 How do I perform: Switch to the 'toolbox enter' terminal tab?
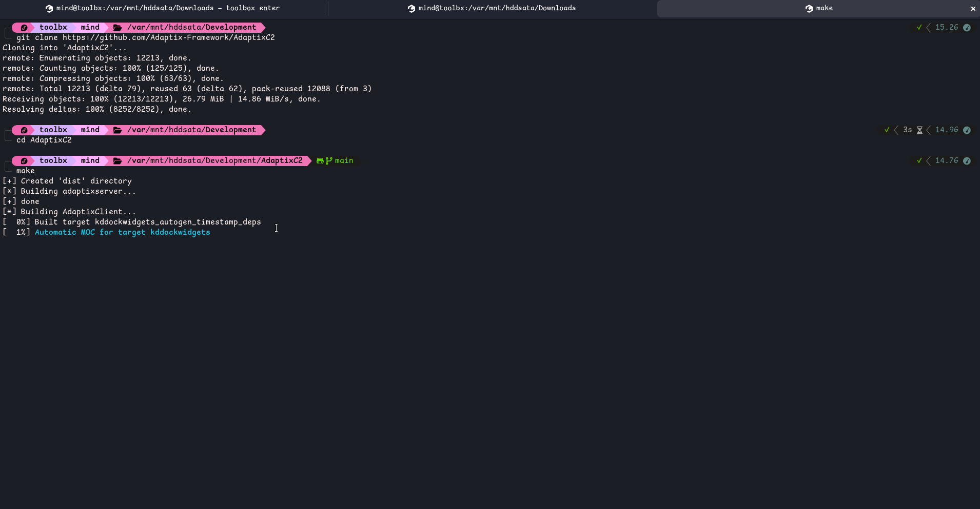pos(163,8)
